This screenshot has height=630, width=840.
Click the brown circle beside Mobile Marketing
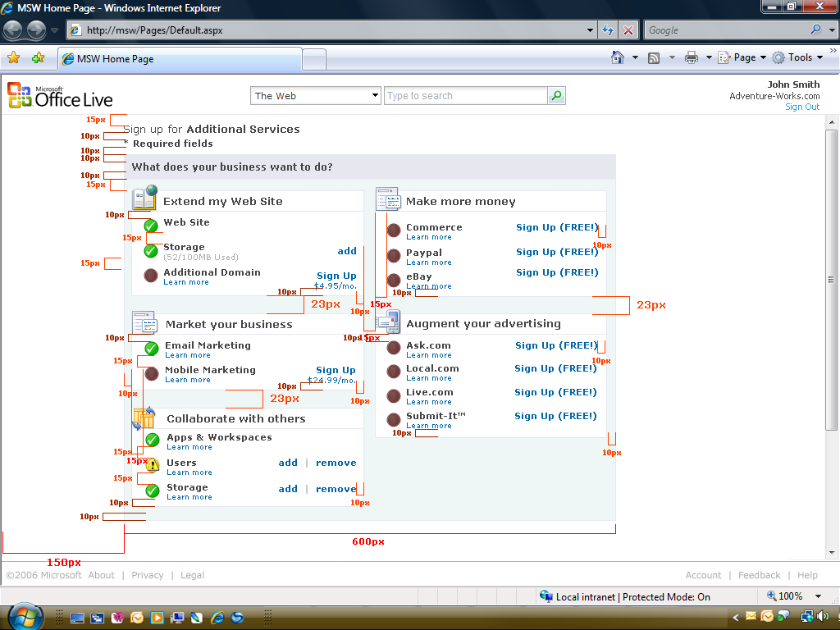152,373
